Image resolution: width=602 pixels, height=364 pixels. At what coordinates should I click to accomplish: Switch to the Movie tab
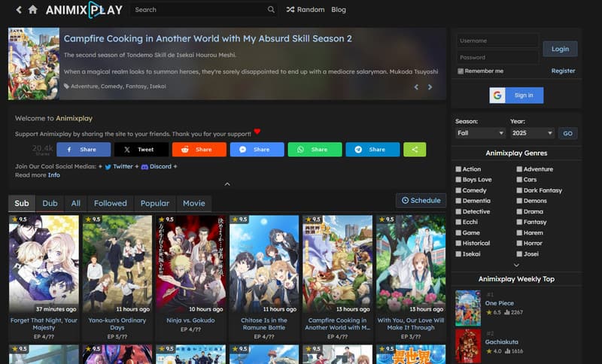click(x=194, y=203)
